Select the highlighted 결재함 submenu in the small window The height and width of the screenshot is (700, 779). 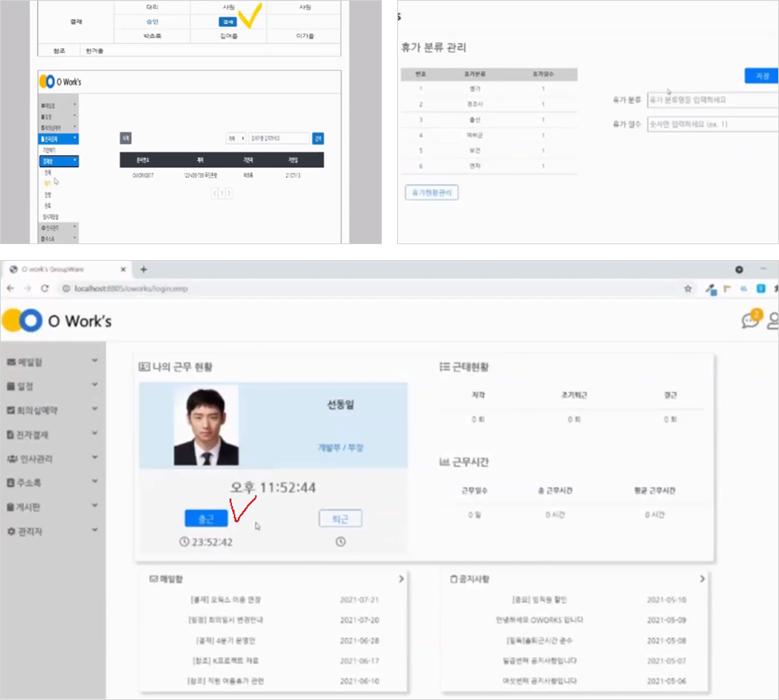coord(59,161)
